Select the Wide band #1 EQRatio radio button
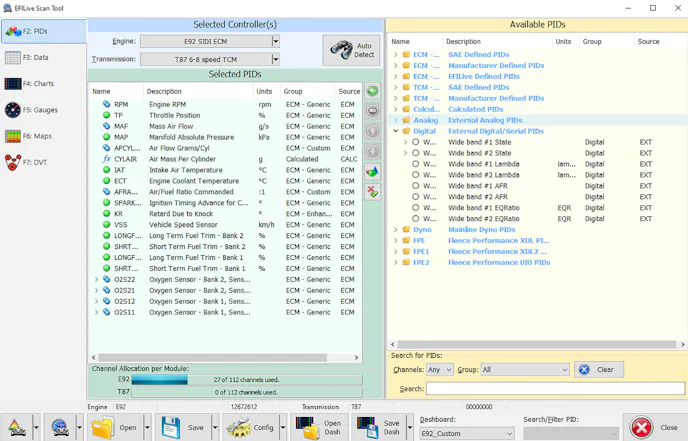This screenshot has width=688, height=441. [416, 208]
